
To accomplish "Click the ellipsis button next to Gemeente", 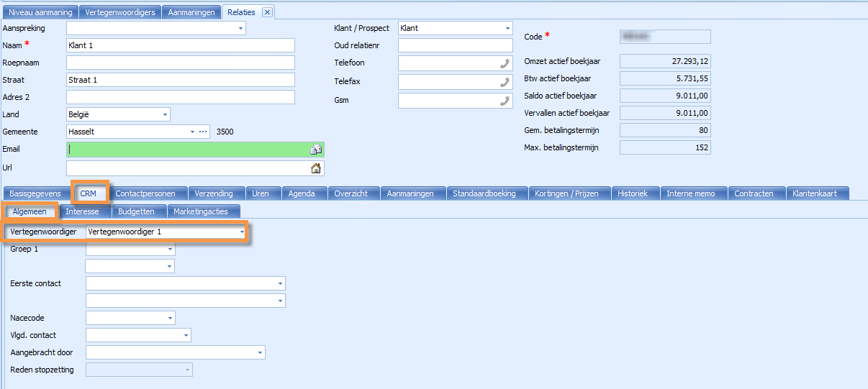I will click(203, 132).
